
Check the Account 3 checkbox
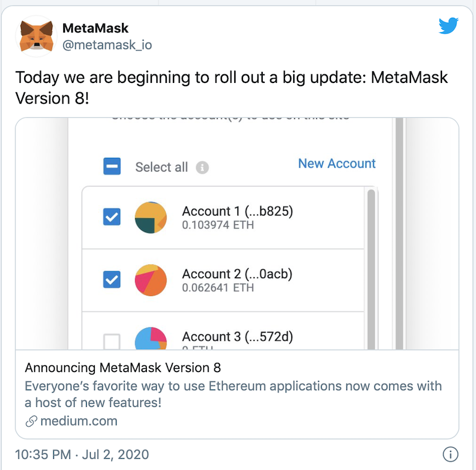pyautogui.click(x=112, y=341)
